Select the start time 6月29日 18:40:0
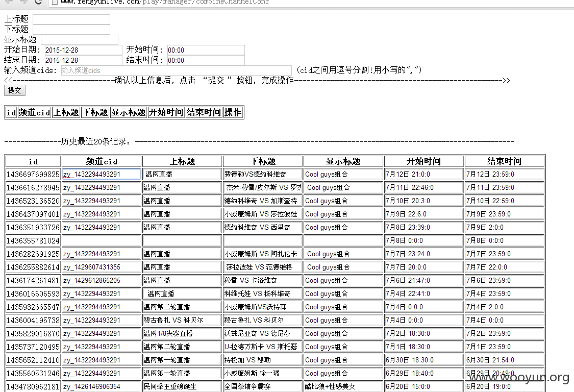574x392 pixels. pos(423,374)
